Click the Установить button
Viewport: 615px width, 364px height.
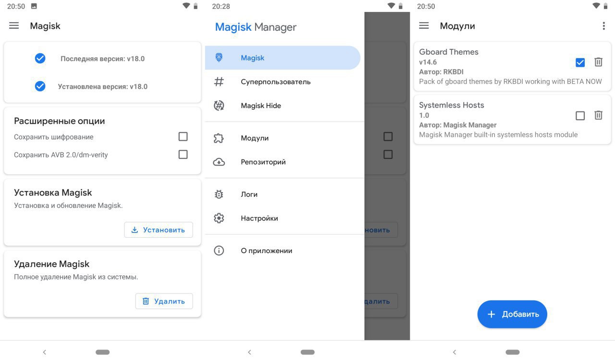click(159, 230)
